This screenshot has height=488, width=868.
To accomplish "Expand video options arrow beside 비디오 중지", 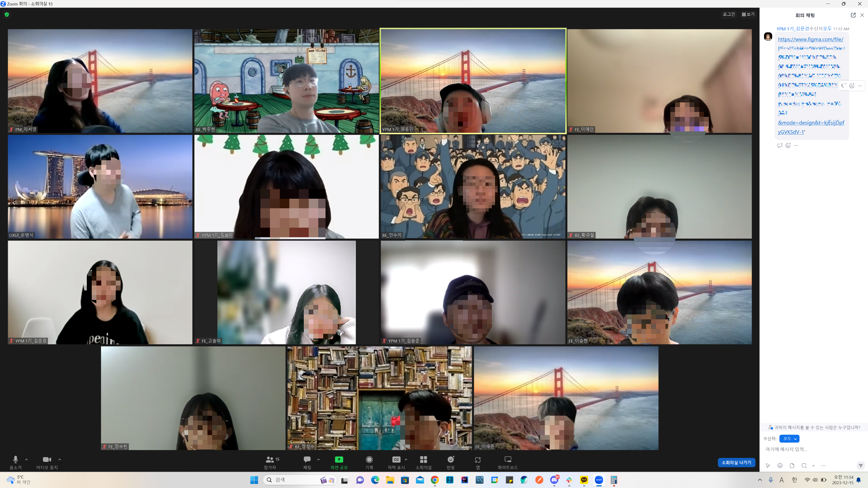I will [60, 459].
